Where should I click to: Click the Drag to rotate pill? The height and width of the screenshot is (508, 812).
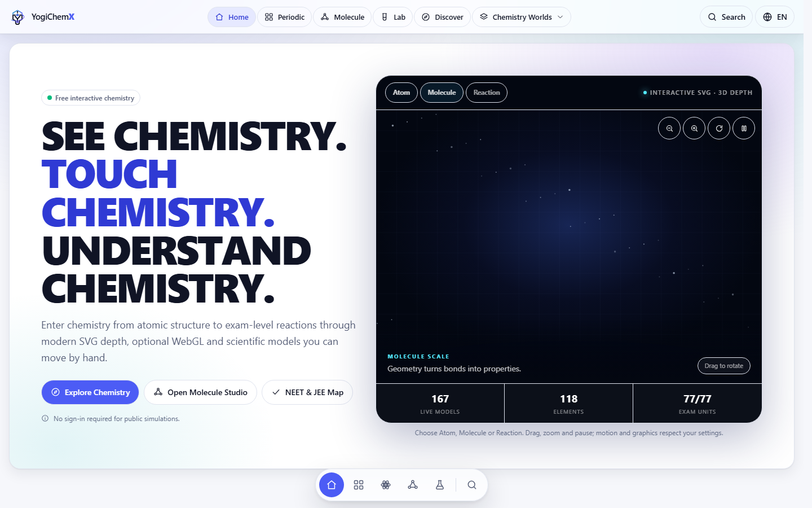[724, 366]
